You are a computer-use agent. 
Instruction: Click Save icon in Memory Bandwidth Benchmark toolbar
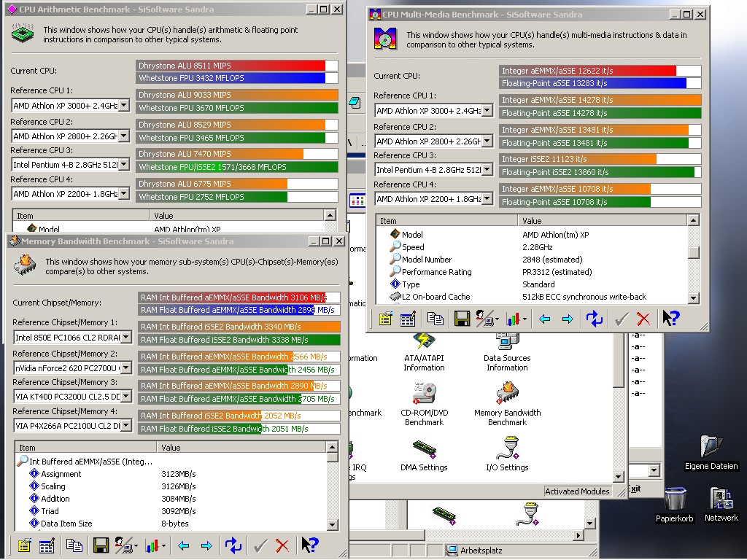click(101, 545)
